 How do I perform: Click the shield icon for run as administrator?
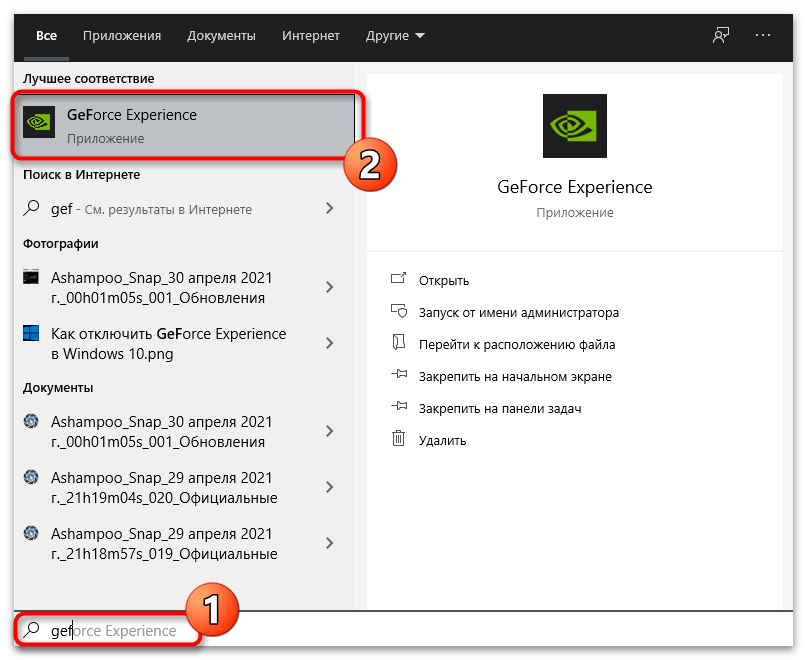pyautogui.click(x=399, y=312)
